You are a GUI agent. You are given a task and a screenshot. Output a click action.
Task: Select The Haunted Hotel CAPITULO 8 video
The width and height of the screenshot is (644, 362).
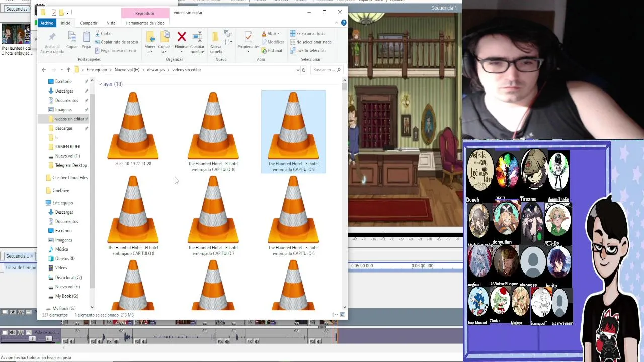[x=133, y=216]
